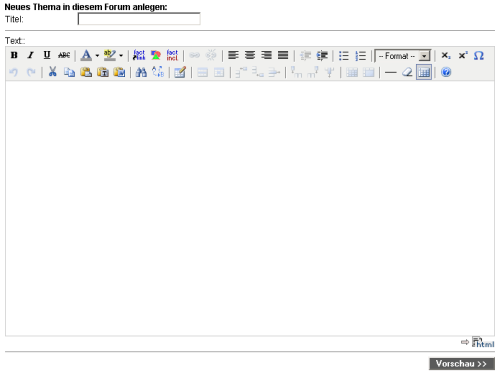This screenshot has width=500, height=373.
Task: Delete table column
Action: [330, 72]
